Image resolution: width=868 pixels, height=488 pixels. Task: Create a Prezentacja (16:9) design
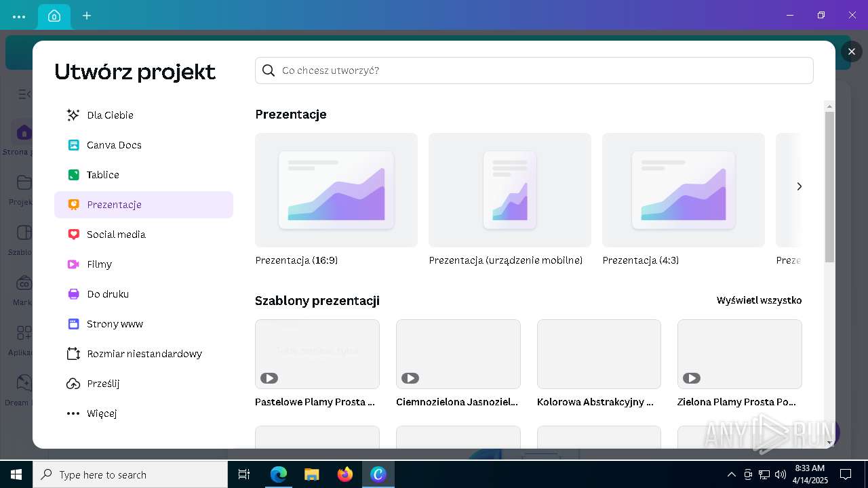(336, 190)
